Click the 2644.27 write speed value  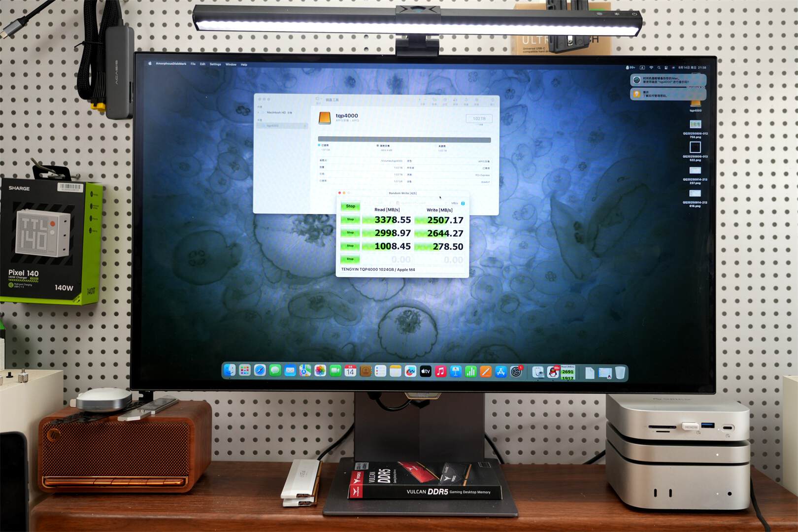tap(445, 233)
